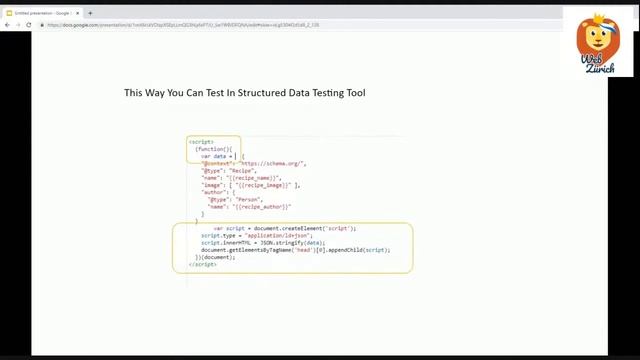
Task: Click the opening <script> tag line
Action: [x=201, y=142]
